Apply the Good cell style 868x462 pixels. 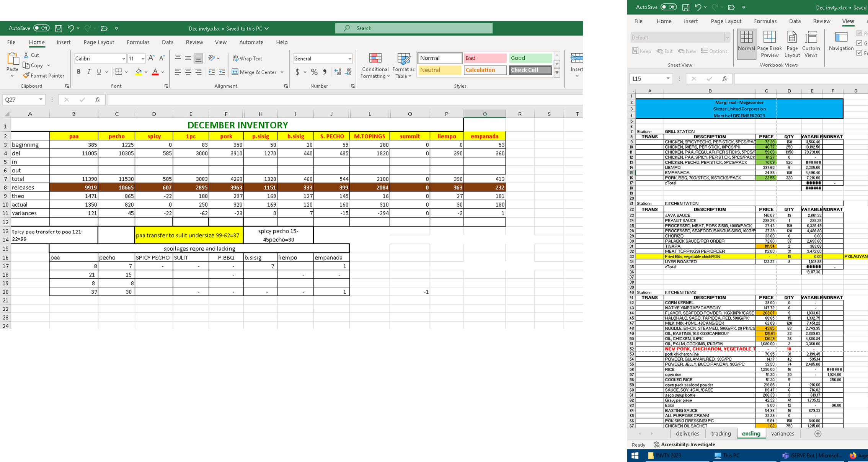click(x=530, y=58)
